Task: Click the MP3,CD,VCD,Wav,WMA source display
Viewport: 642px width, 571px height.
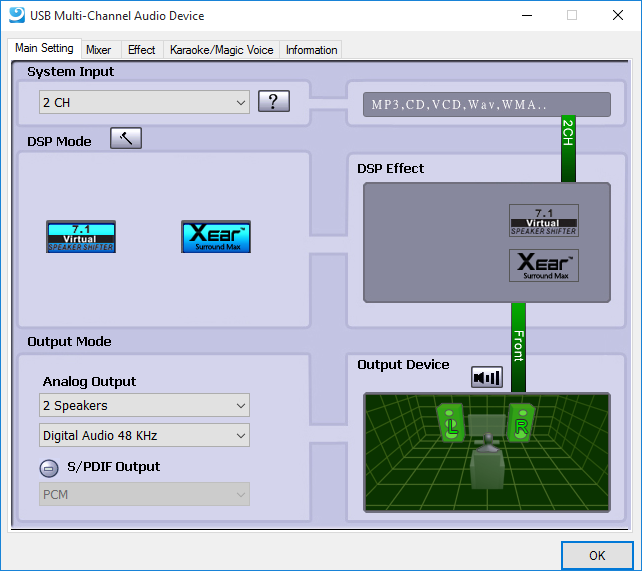Action: coord(478,105)
